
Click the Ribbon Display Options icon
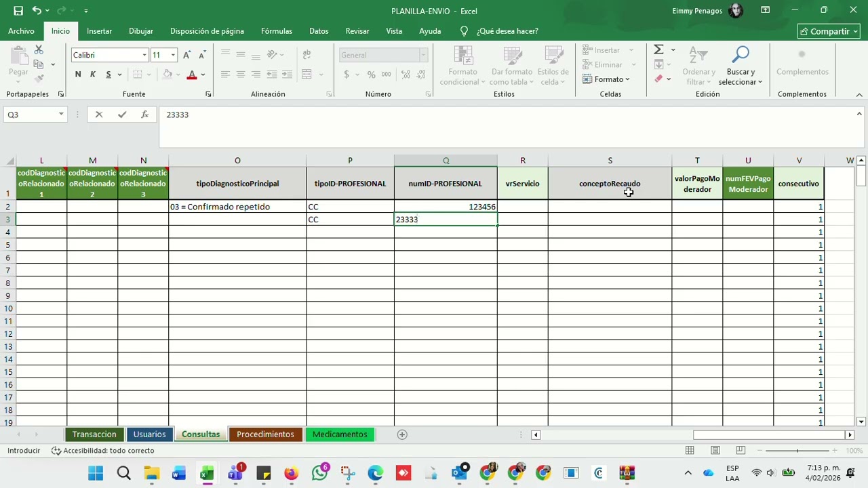click(765, 10)
